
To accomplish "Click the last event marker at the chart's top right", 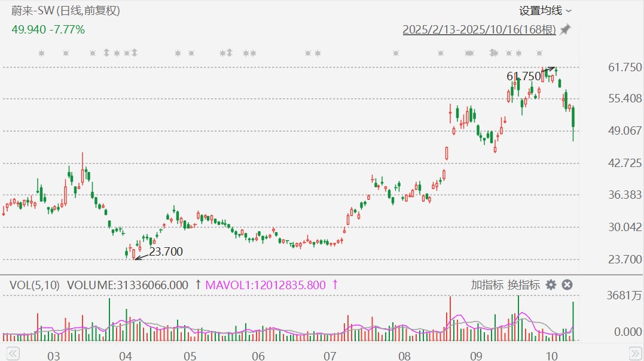I will (x=539, y=53).
